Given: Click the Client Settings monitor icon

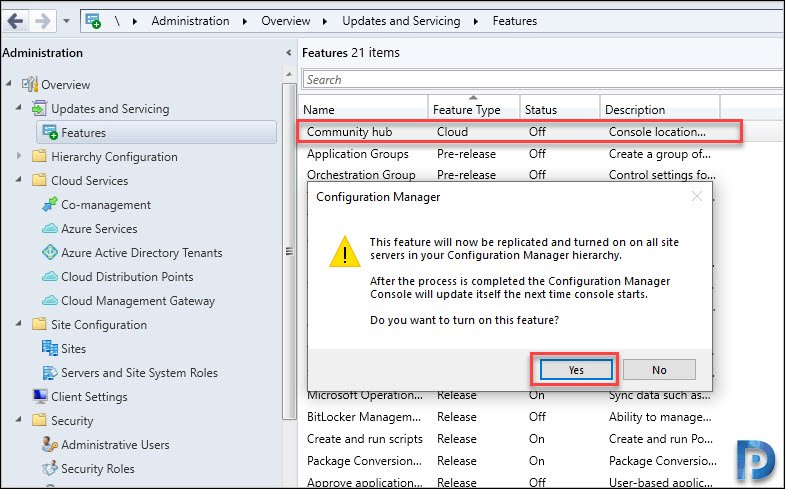Looking at the screenshot, I should [x=40, y=396].
